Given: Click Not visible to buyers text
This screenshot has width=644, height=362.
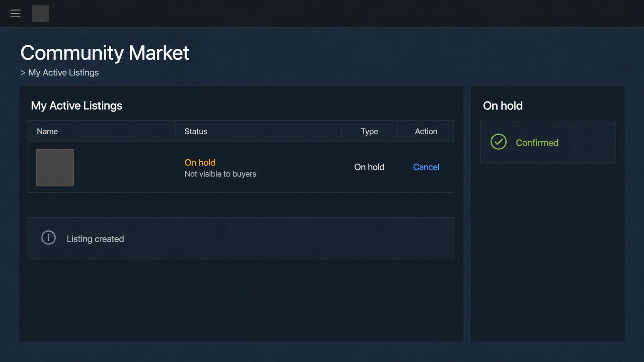Looking at the screenshot, I should [220, 174].
